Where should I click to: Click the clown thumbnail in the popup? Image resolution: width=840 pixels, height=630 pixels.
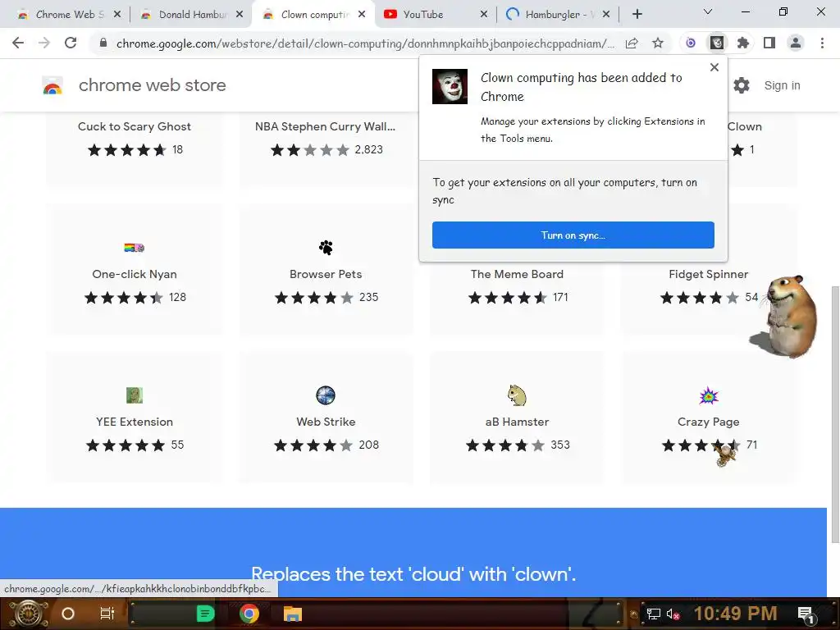point(450,86)
